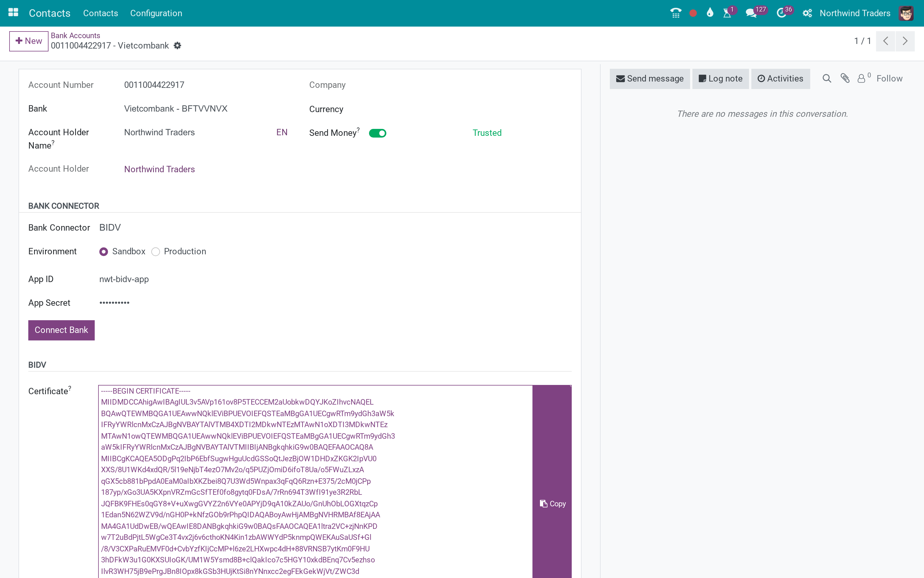
Task: Click record title 0011004422917 - Vietcombank
Action: [110, 45]
